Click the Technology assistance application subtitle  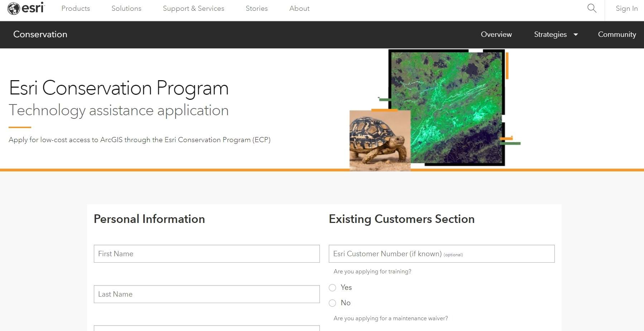click(x=119, y=110)
